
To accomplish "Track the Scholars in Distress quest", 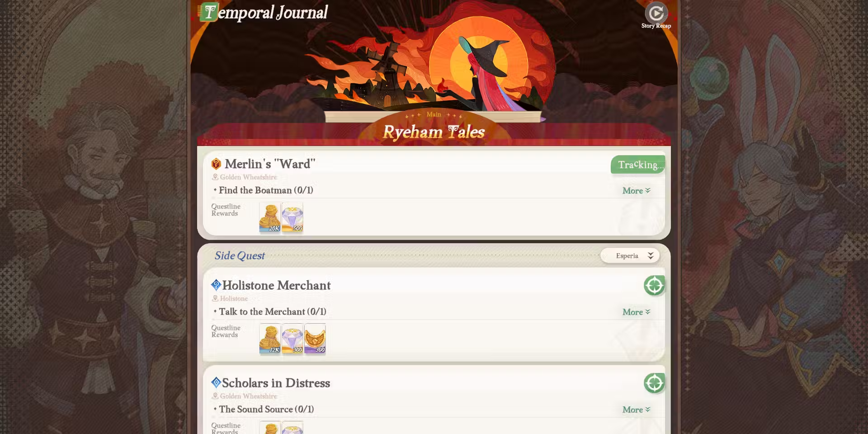I will [x=654, y=383].
